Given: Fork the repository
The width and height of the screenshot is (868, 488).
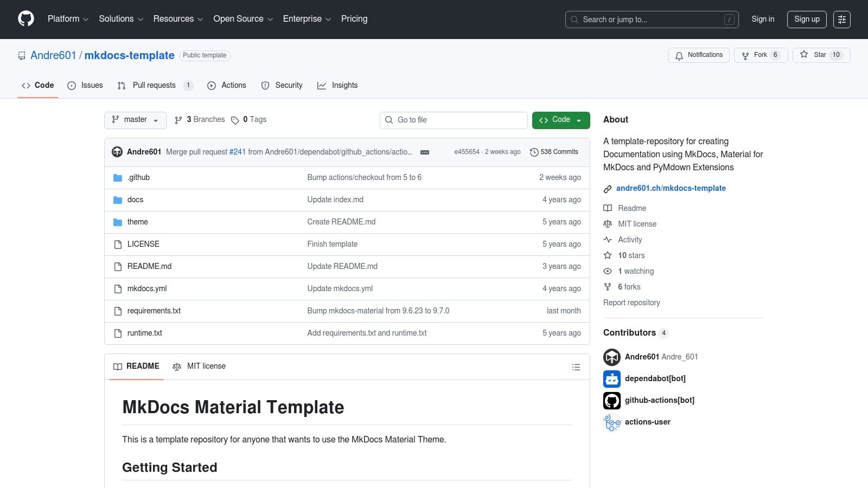Looking at the screenshot, I should tap(760, 55).
